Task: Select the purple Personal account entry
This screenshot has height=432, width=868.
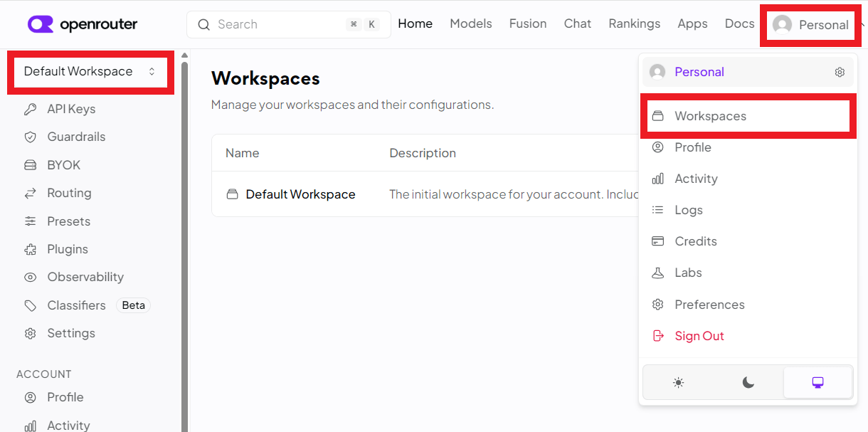Action: [x=748, y=72]
